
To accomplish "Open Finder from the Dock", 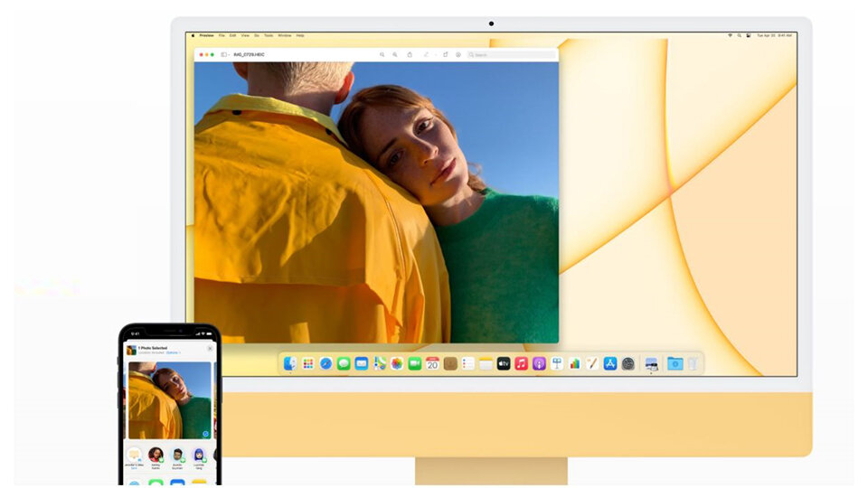I will (x=290, y=363).
